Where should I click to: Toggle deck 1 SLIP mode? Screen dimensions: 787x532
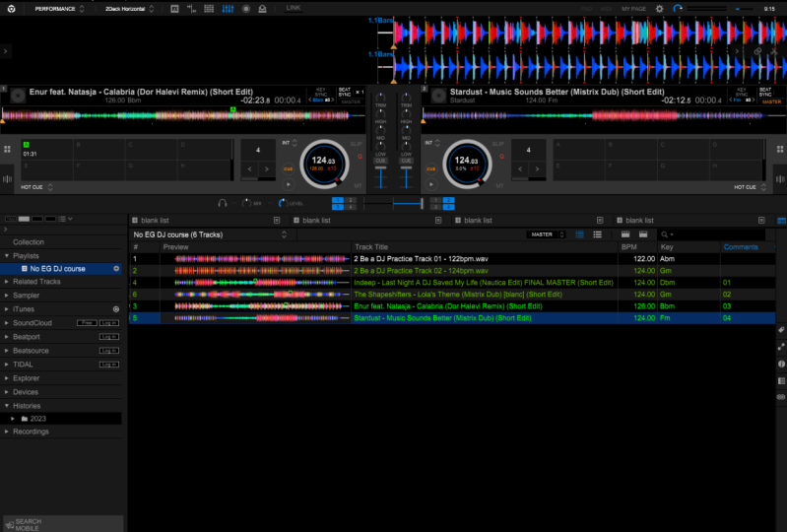click(x=357, y=144)
